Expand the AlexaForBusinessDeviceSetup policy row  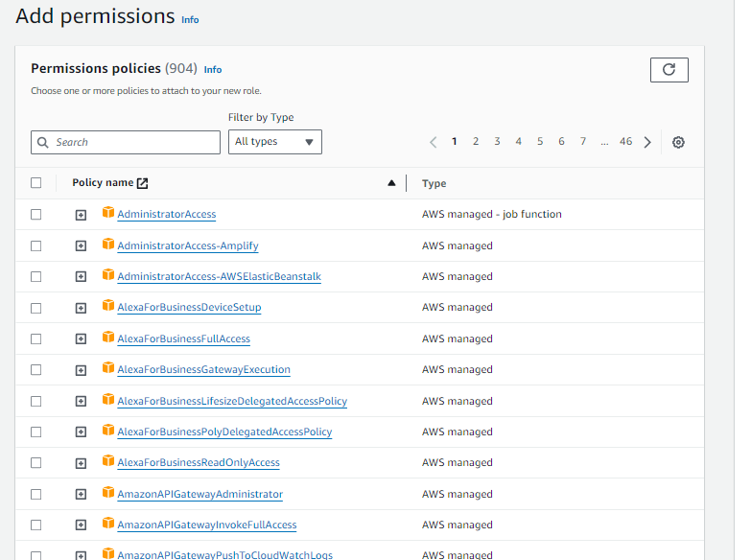coord(82,308)
